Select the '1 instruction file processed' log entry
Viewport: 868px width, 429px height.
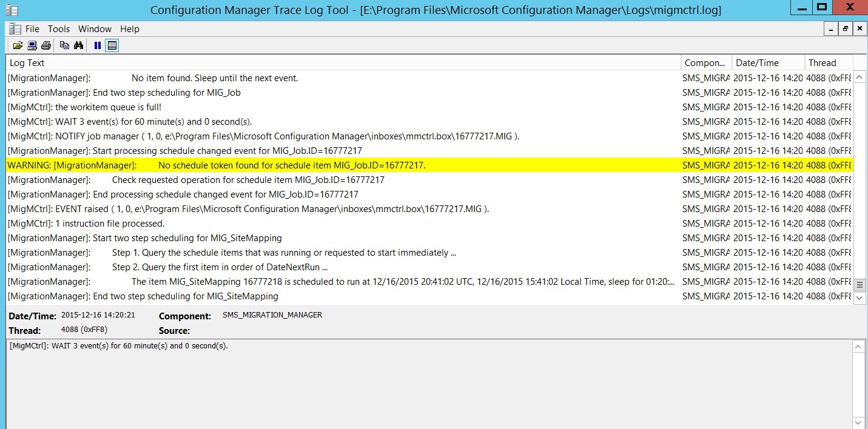(182, 223)
